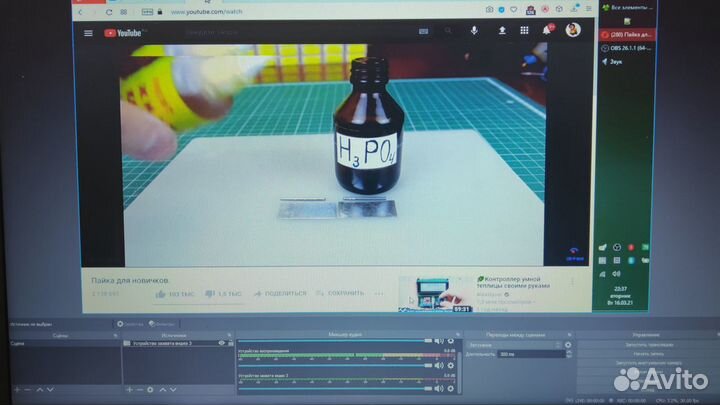Open the YouTube upload video icon
Viewport: 720px width, 405px height.
(502, 31)
